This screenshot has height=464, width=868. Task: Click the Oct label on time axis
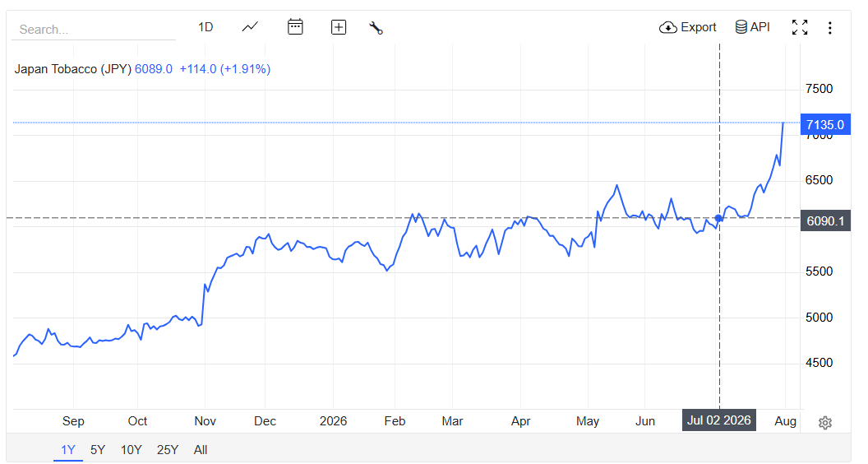[x=137, y=421]
